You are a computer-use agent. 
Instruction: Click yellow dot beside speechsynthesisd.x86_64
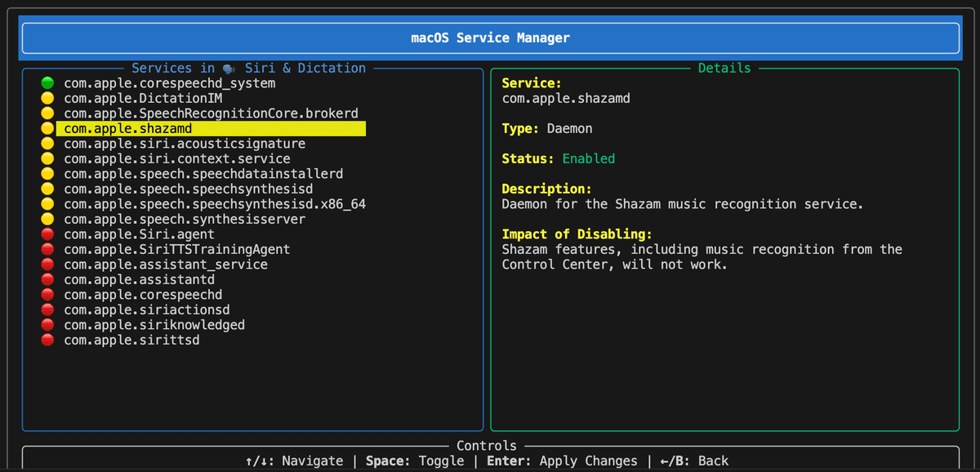(x=47, y=204)
